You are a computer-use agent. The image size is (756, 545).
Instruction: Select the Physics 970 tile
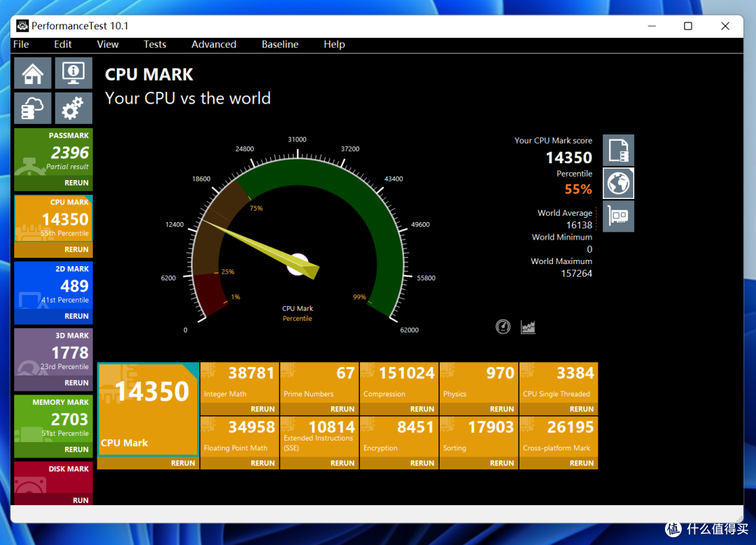pos(479,382)
